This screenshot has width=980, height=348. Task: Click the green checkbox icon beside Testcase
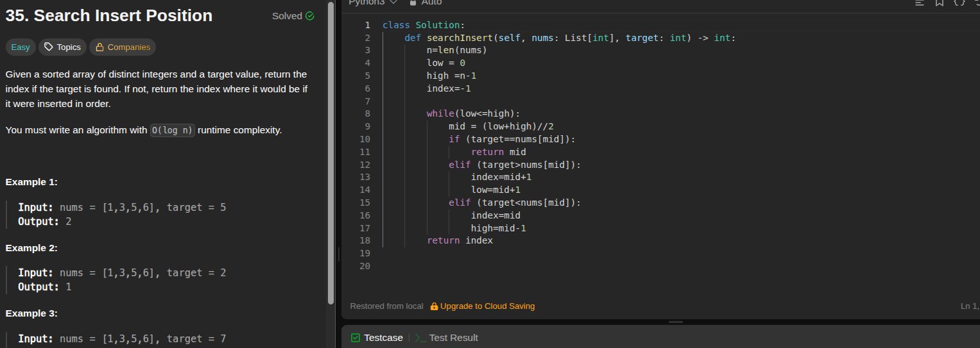(355, 338)
